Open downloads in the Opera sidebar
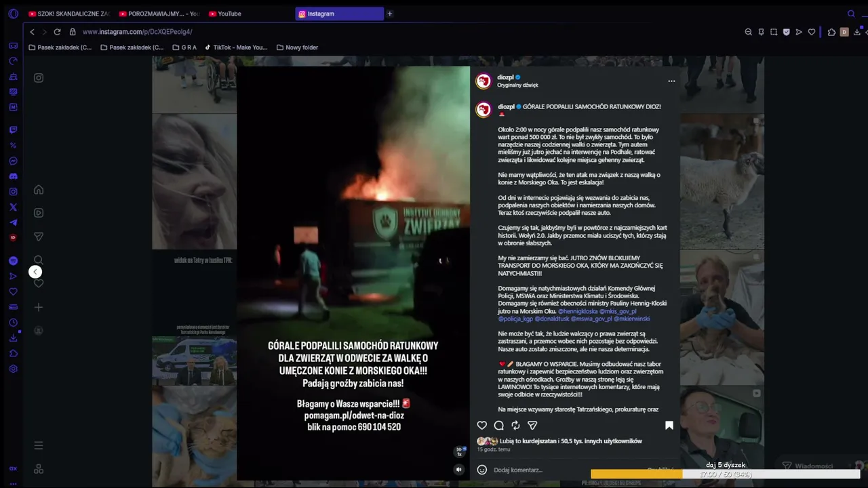 (x=13, y=338)
